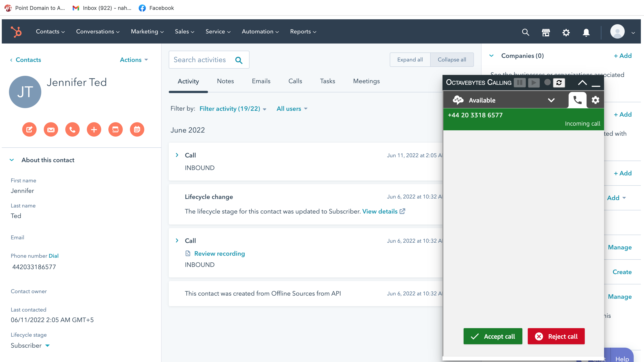Open Review recording link

point(219,253)
